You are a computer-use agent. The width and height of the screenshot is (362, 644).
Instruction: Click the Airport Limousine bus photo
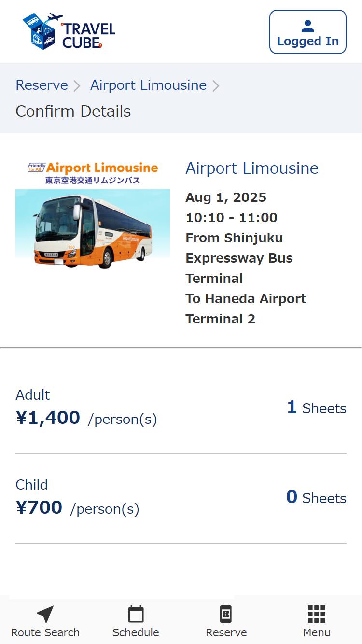[93, 230]
